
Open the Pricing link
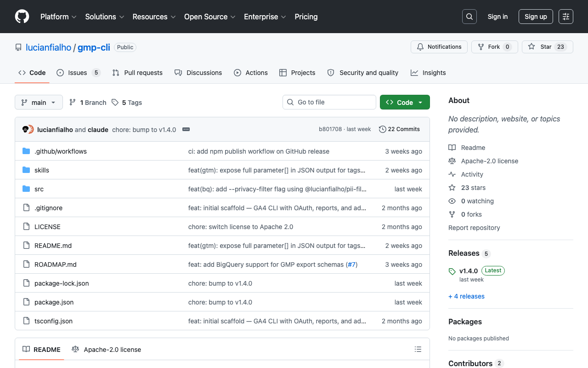click(x=306, y=17)
